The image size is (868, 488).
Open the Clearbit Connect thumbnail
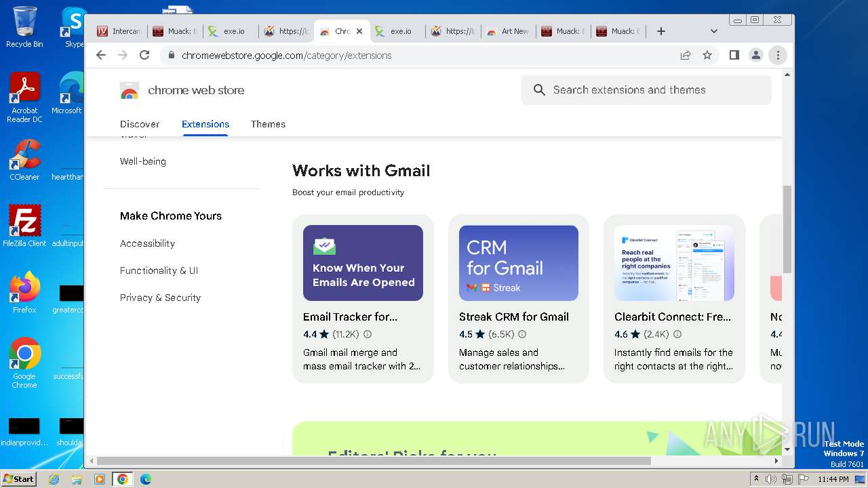pos(674,263)
